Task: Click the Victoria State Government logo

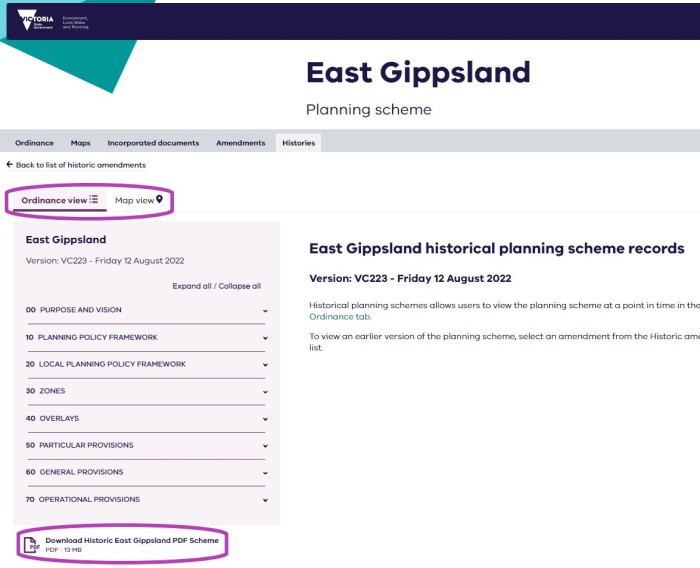Action: 36,20
